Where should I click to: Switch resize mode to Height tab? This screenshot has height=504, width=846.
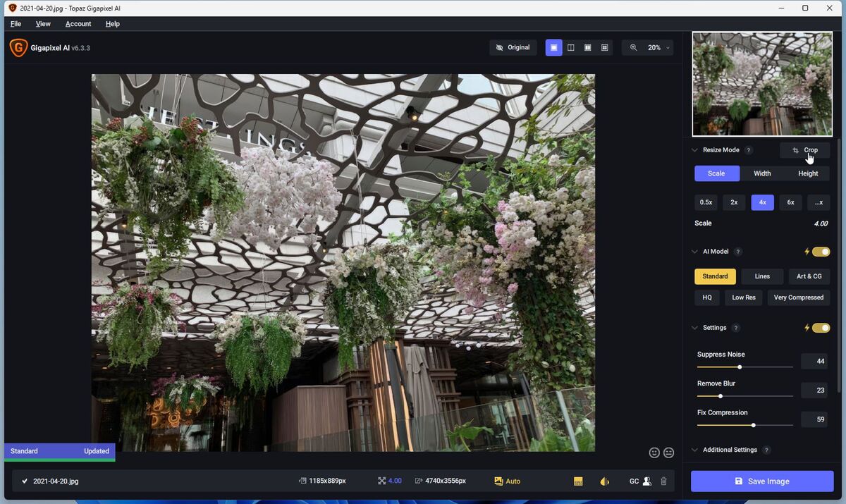click(808, 173)
